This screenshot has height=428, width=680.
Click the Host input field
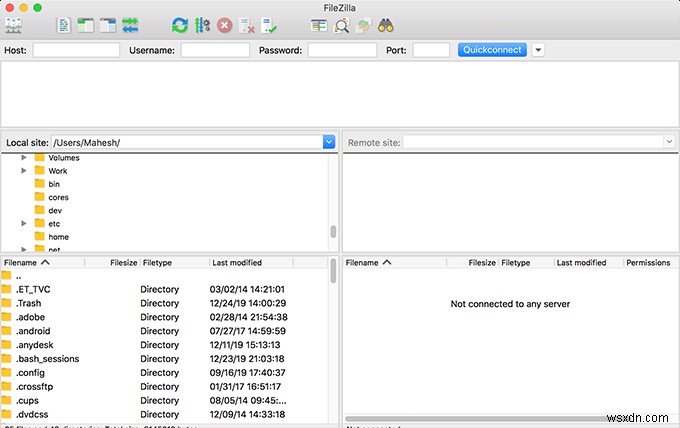coord(76,50)
